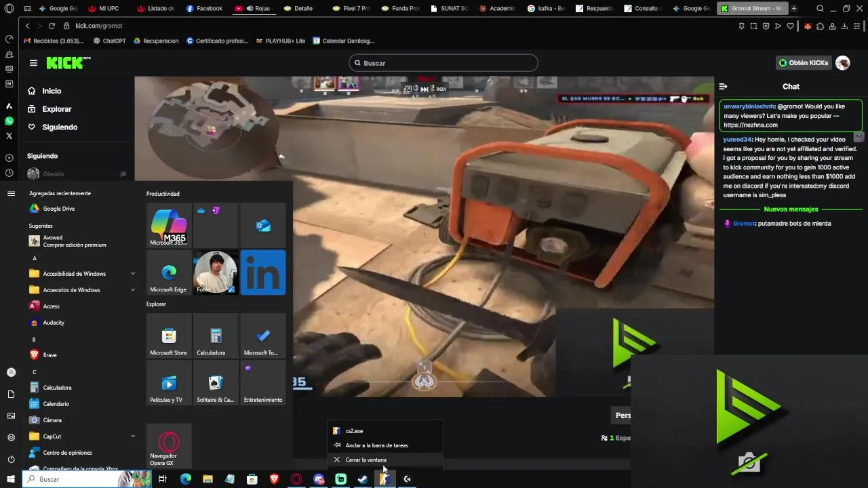Open the Kick hamburger menu

point(33,62)
